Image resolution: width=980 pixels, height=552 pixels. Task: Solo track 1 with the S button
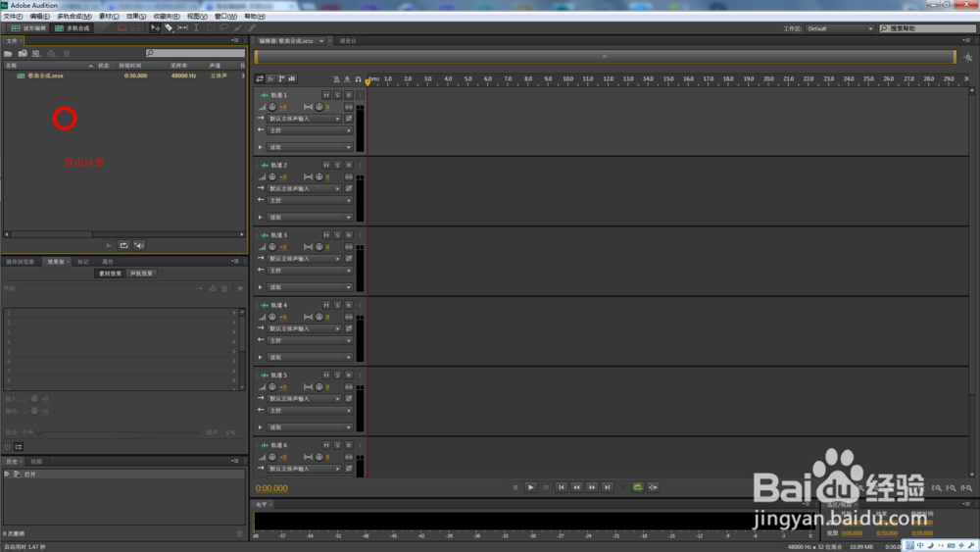click(x=337, y=95)
